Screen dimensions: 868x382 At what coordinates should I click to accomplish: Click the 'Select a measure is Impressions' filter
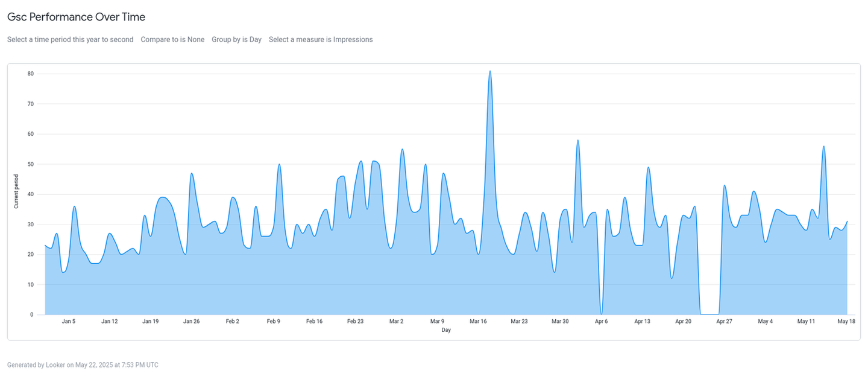321,40
